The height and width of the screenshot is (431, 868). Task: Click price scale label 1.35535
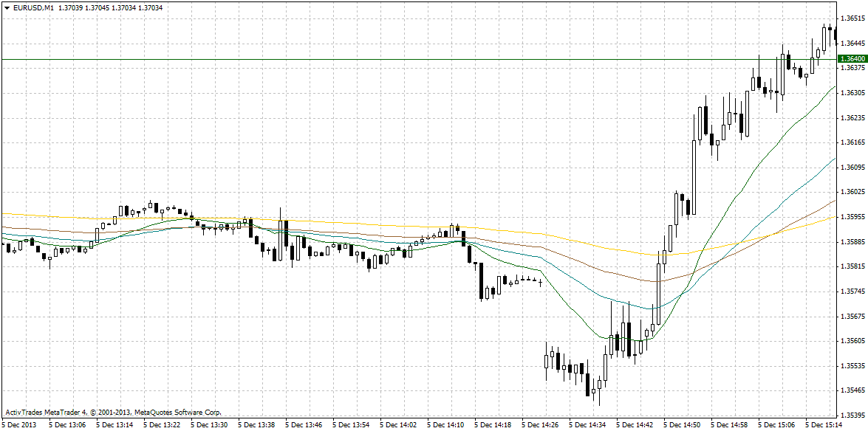(x=852, y=366)
